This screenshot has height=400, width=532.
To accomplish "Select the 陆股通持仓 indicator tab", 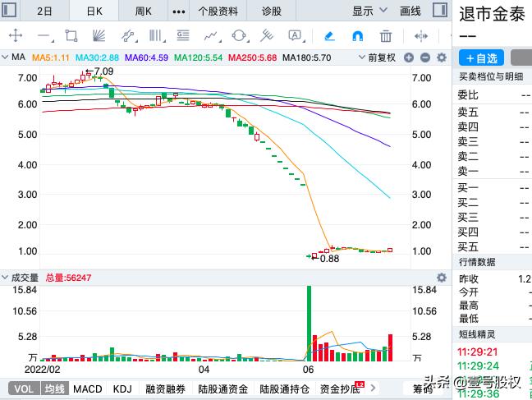I will coord(284,389).
